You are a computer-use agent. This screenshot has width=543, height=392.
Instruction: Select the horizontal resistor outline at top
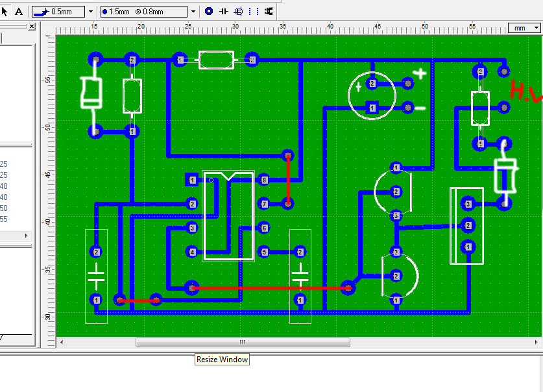(x=216, y=60)
